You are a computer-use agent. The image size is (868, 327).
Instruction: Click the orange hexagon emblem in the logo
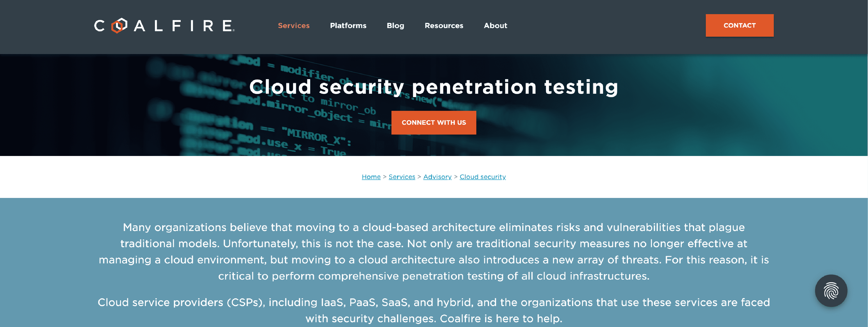pyautogui.click(x=119, y=26)
